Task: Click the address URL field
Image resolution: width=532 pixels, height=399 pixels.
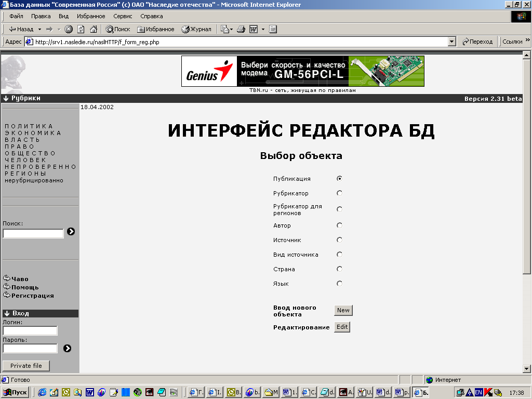Action: click(241, 42)
